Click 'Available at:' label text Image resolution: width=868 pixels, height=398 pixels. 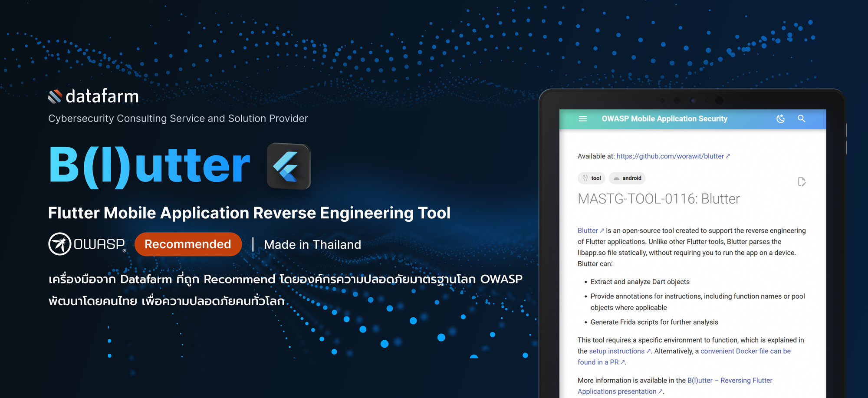(x=596, y=156)
